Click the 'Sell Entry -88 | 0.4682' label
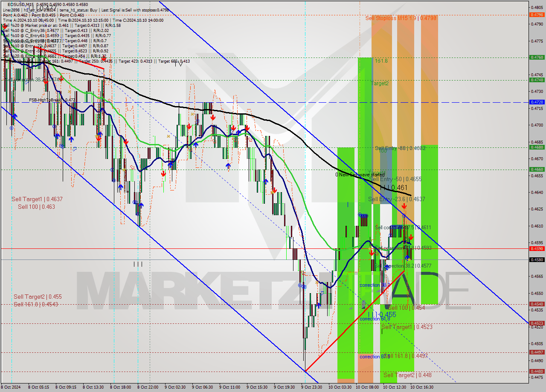 coord(400,148)
